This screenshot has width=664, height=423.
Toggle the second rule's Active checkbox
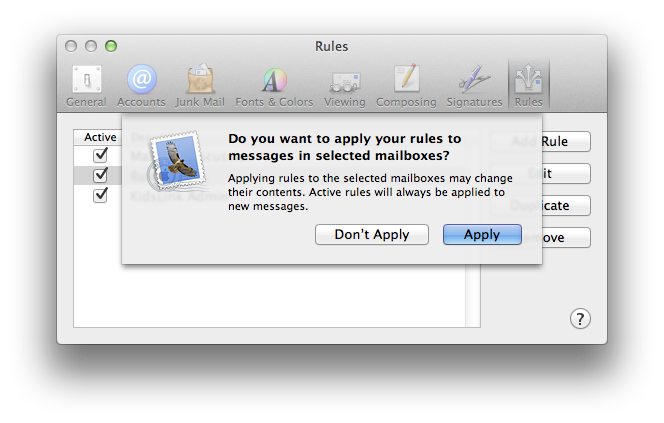(x=100, y=175)
